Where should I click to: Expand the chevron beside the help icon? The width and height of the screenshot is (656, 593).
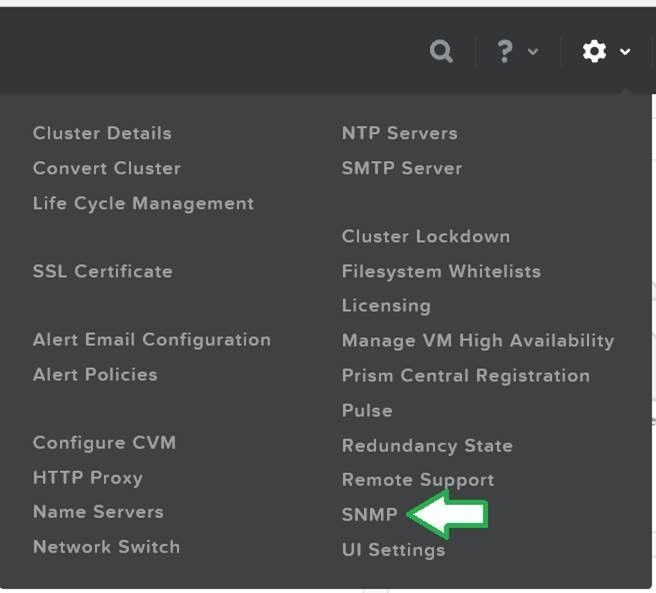[x=533, y=51]
